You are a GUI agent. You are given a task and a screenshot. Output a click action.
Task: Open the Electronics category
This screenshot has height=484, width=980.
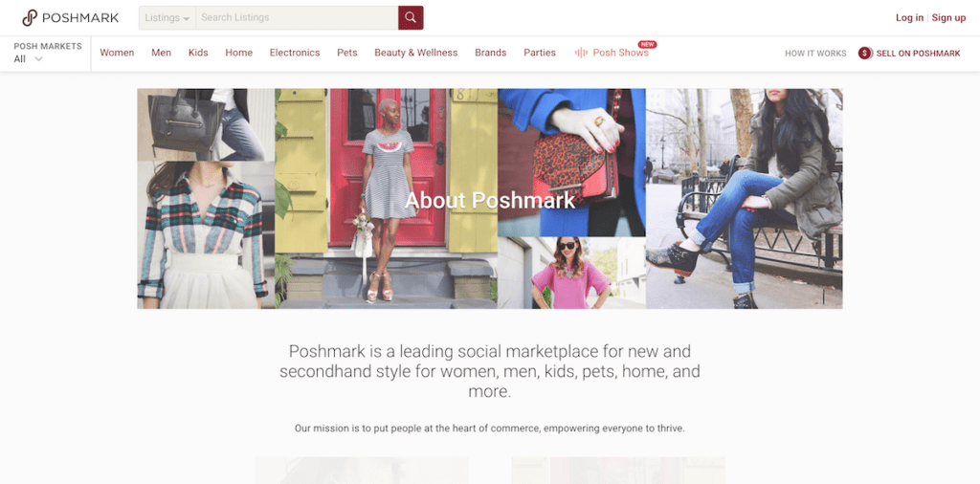295,53
